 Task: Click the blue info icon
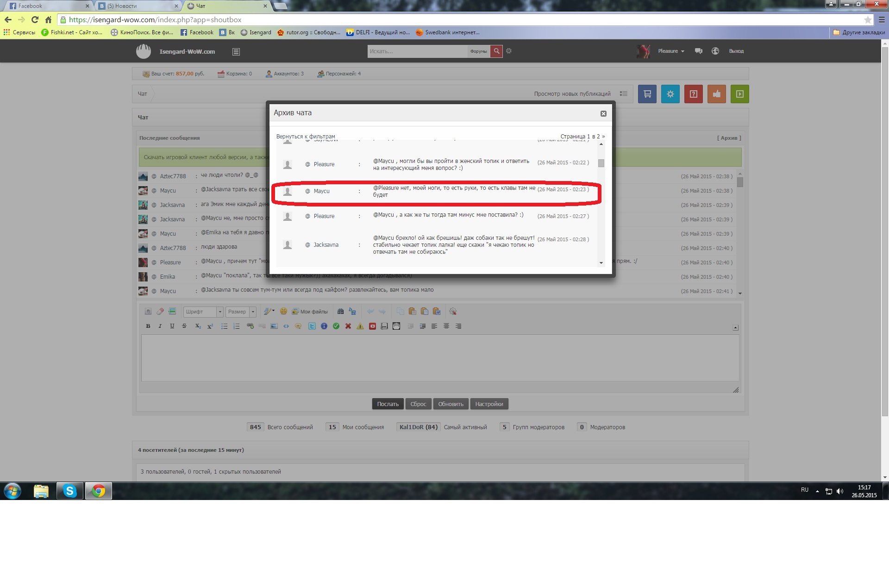(324, 326)
